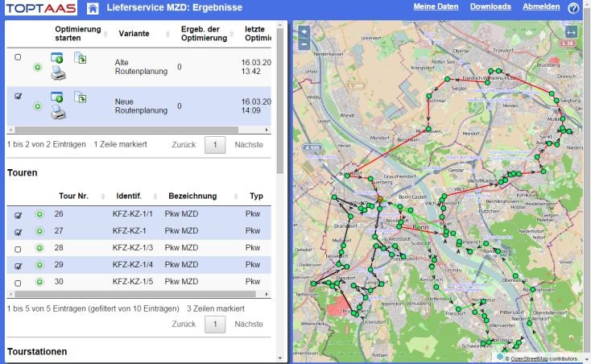
Task: Green circle icon in Neue Routenplanung row
Action: click(x=37, y=106)
